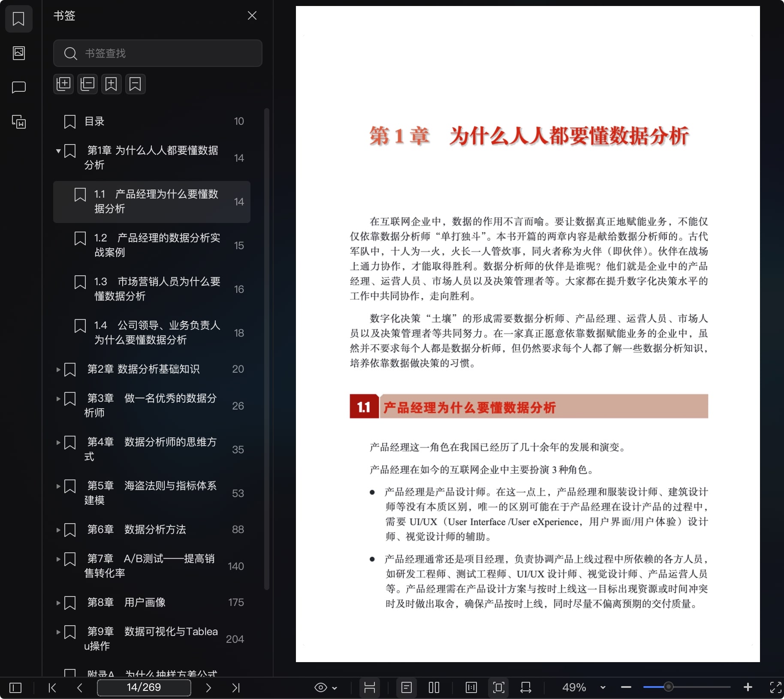Select bookmark 1.3 市场营销人员为什么要懂数据分析

152,289
